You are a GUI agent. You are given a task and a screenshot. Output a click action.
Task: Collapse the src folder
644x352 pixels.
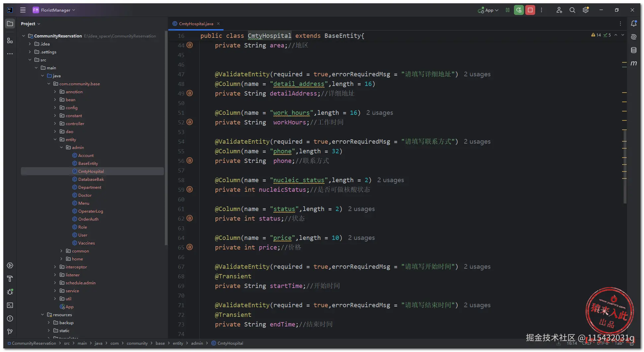(x=30, y=60)
